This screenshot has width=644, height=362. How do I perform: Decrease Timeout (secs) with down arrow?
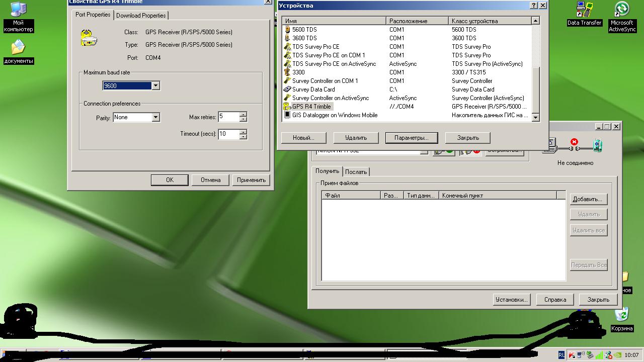point(244,136)
